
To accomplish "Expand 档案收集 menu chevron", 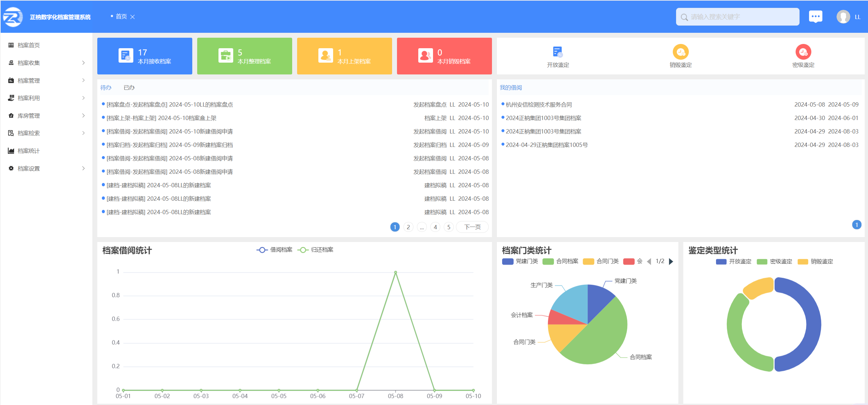I will (83, 63).
